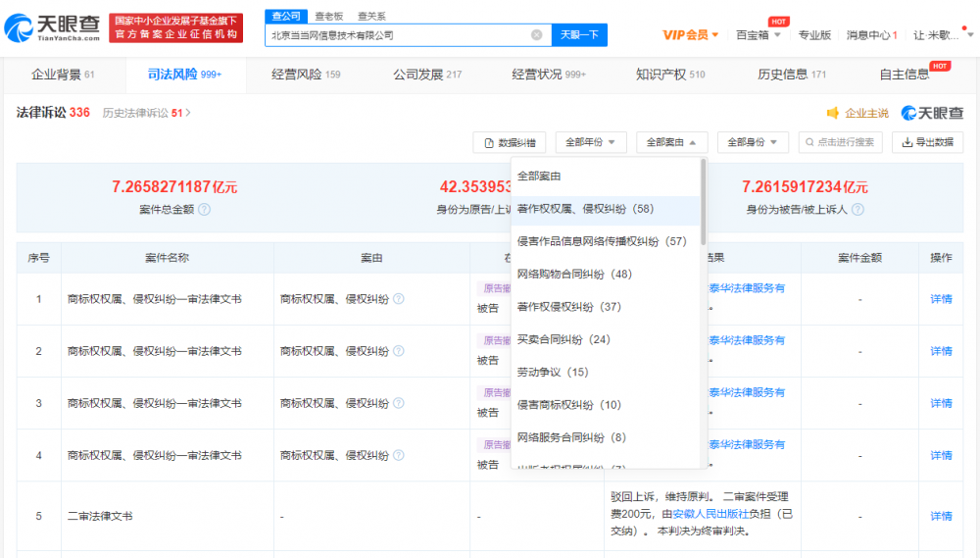Click the 点击进行搜索 search field
The height and width of the screenshot is (558, 980).
841,142
